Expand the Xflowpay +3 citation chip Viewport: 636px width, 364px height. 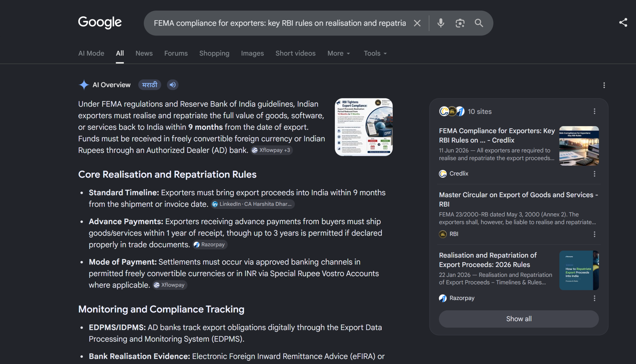pyautogui.click(x=272, y=150)
